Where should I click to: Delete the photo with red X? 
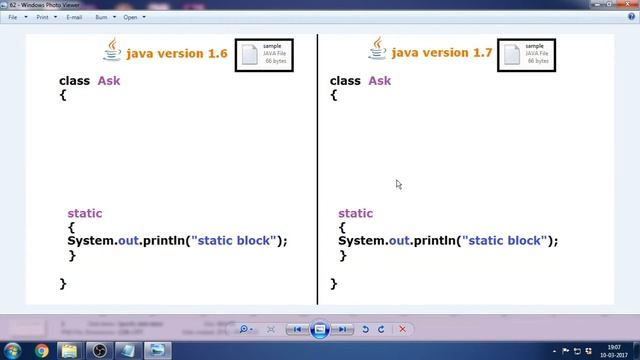[402, 329]
